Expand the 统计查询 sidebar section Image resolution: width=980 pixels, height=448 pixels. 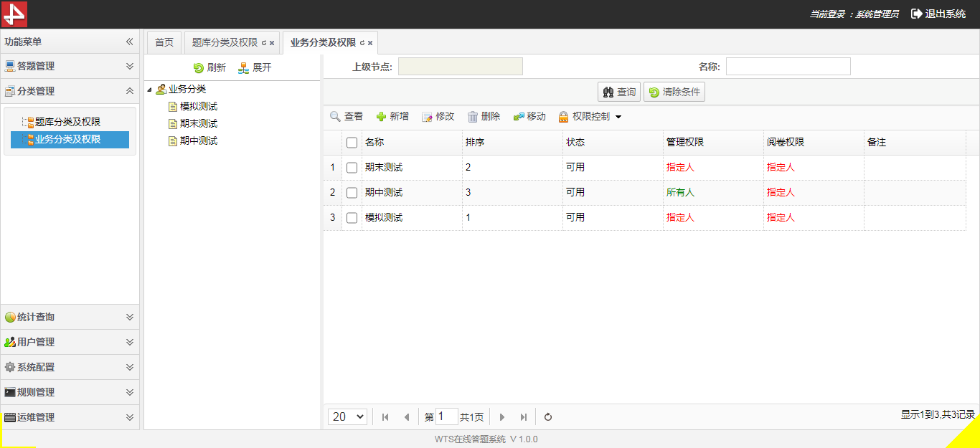(70, 317)
